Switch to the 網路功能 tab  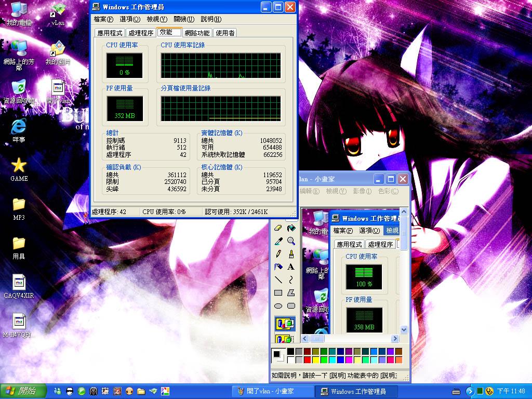(197, 32)
